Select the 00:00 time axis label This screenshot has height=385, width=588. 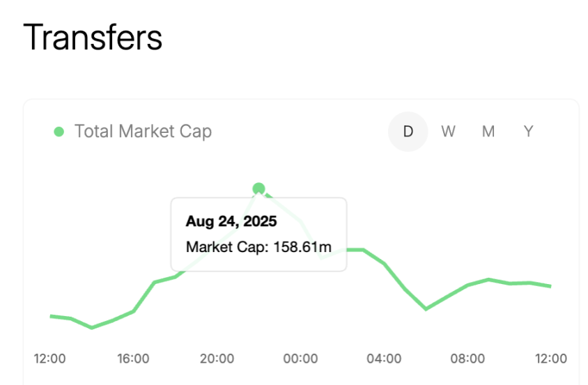point(300,359)
